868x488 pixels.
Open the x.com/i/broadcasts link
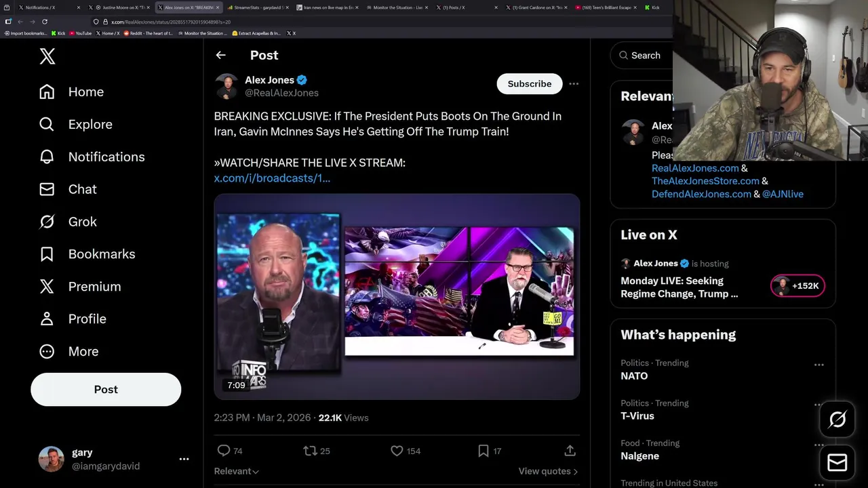pyautogui.click(x=272, y=178)
